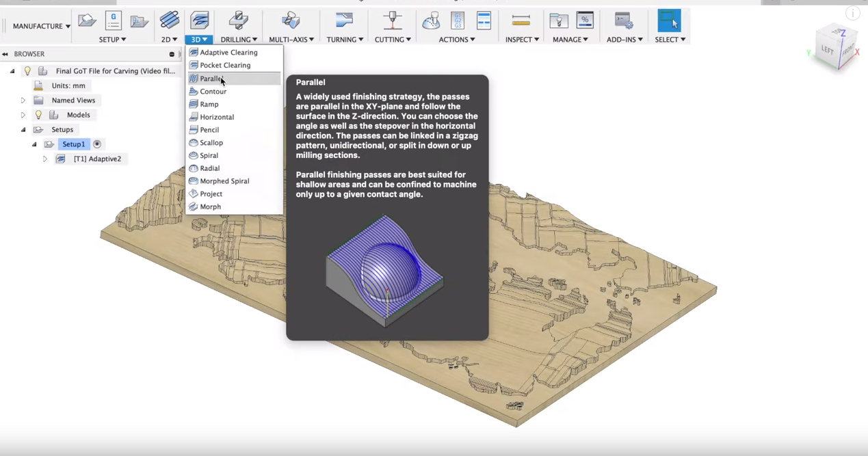Screen dimensions: 868x456
Task: Click the New Setup icon in toolbar
Action: tap(87, 21)
